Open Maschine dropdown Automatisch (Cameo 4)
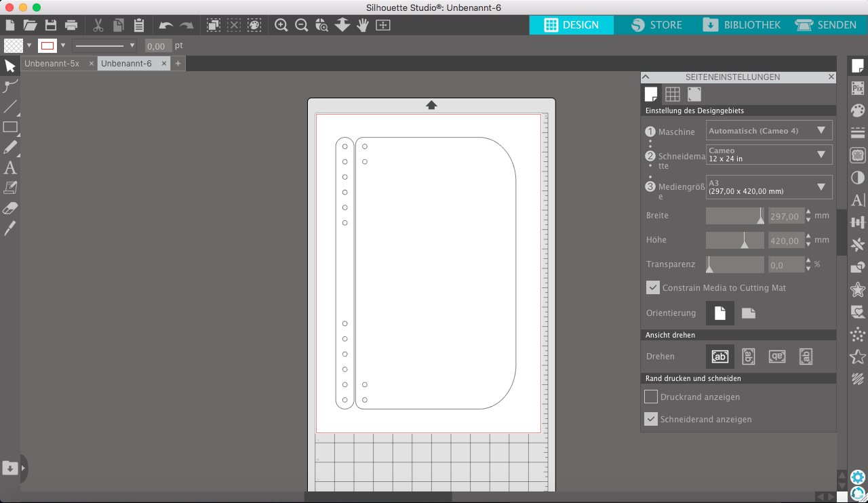 click(x=769, y=131)
